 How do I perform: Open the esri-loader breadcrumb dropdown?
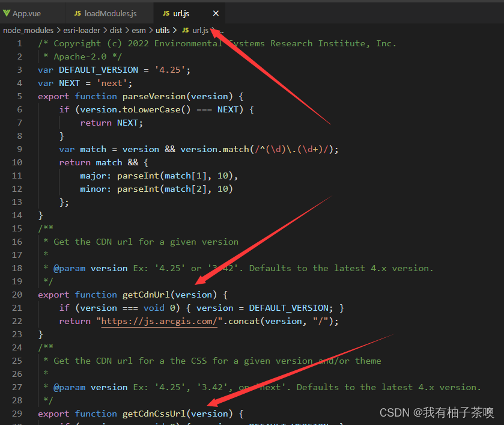coord(82,30)
